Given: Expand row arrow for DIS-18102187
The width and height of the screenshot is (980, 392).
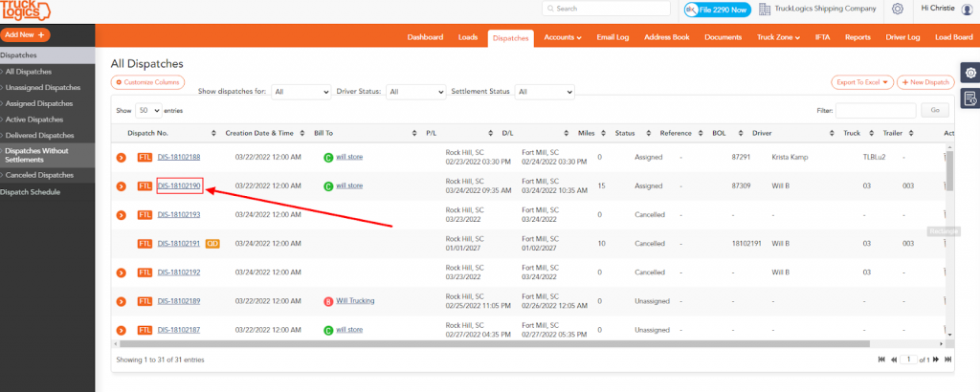Looking at the screenshot, I should coord(122,330).
